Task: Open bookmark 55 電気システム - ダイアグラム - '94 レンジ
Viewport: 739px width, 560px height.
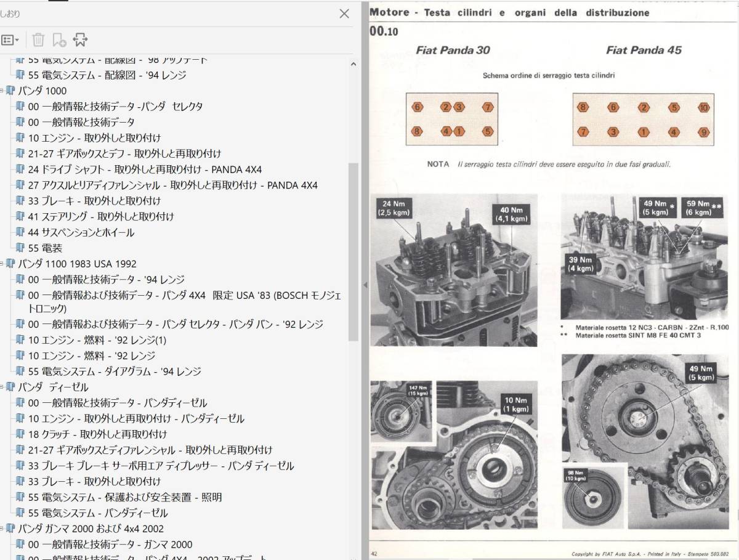Action: coord(115,371)
